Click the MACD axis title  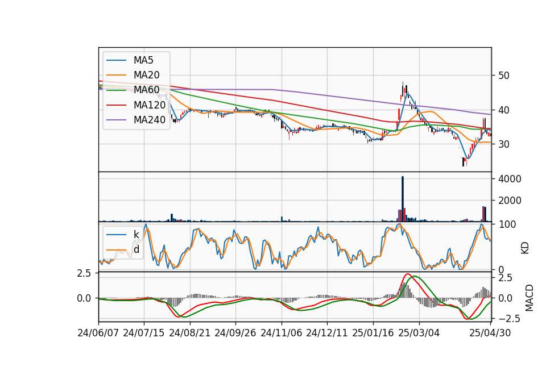pyautogui.click(x=529, y=298)
